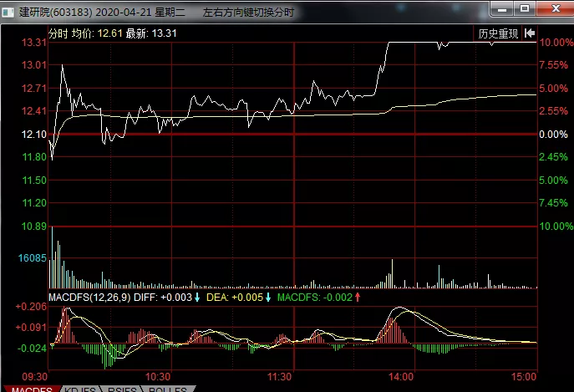The width and height of the screenshot is (574, 392).
Task: Click the 12.41 price axis label
Action: pos(33,111)
